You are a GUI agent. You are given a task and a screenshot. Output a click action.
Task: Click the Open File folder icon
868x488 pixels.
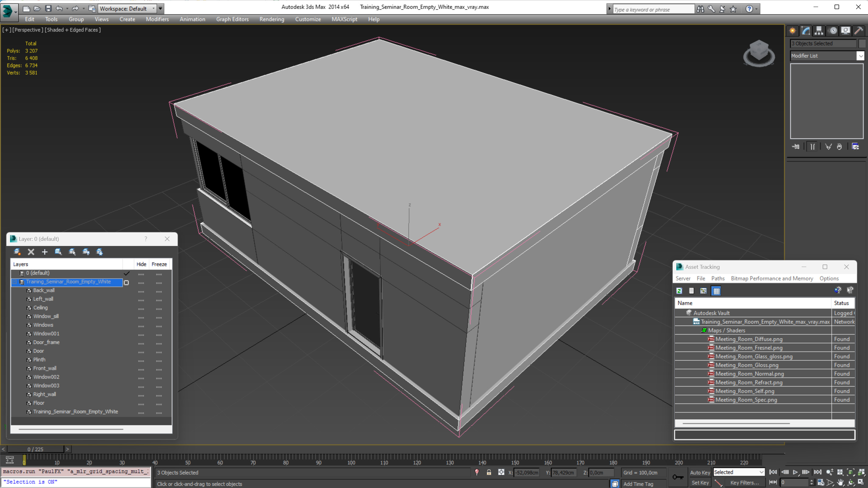(x=37, y=9)
